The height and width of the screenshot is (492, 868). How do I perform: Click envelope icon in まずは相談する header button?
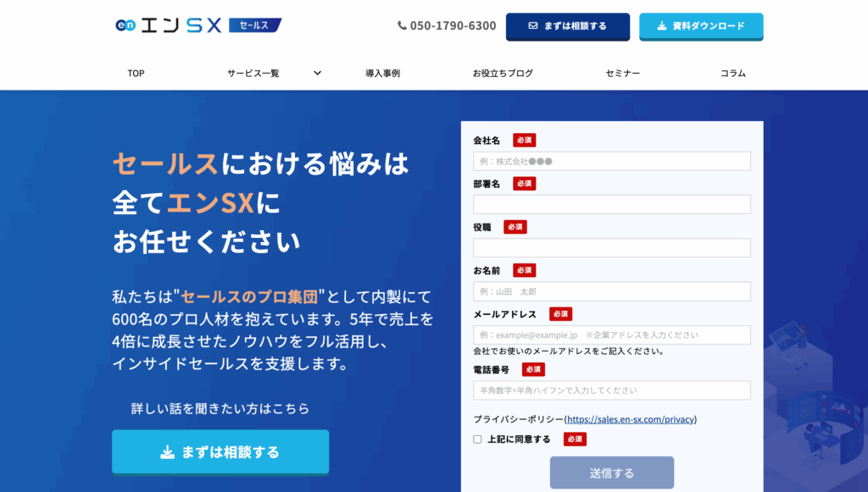(533, 25)
